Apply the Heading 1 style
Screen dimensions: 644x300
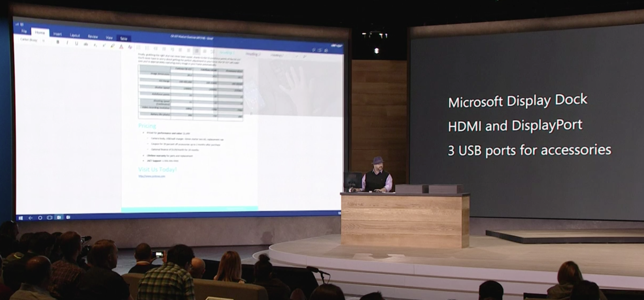227,53
